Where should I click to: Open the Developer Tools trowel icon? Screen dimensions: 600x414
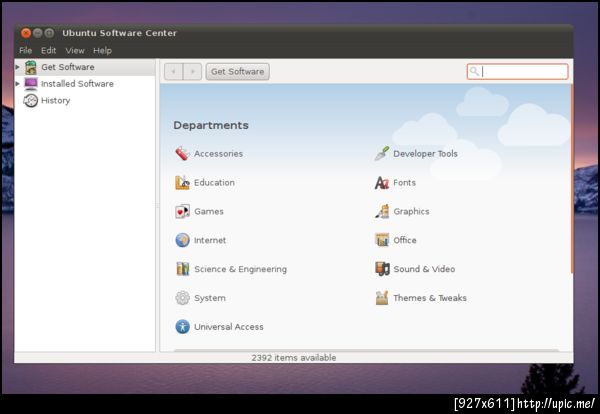click(x=382, y=153)
